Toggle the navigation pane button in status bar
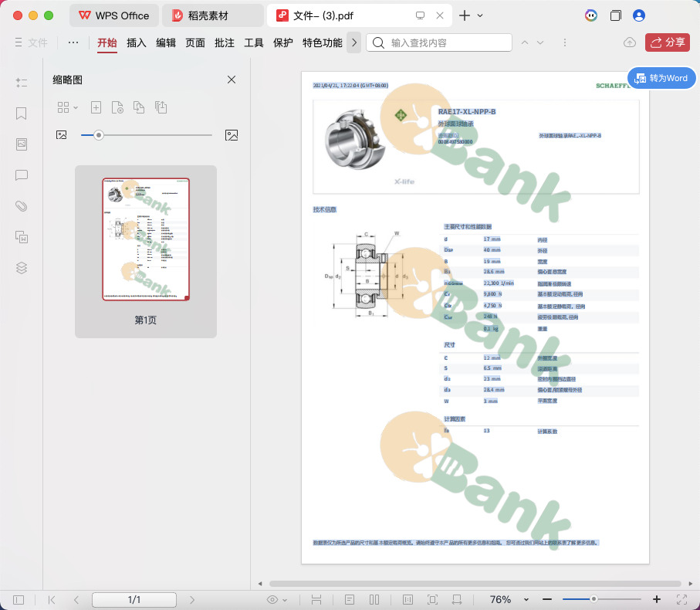700x610 pixels. 19,600
